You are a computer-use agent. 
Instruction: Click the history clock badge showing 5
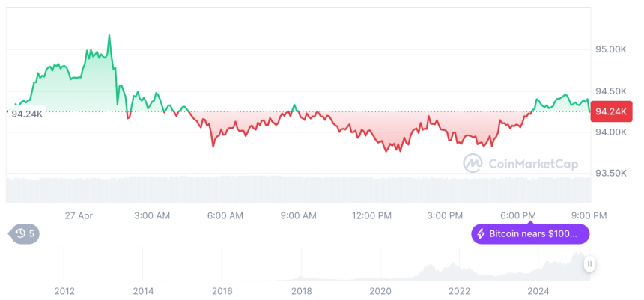(25, 233)
